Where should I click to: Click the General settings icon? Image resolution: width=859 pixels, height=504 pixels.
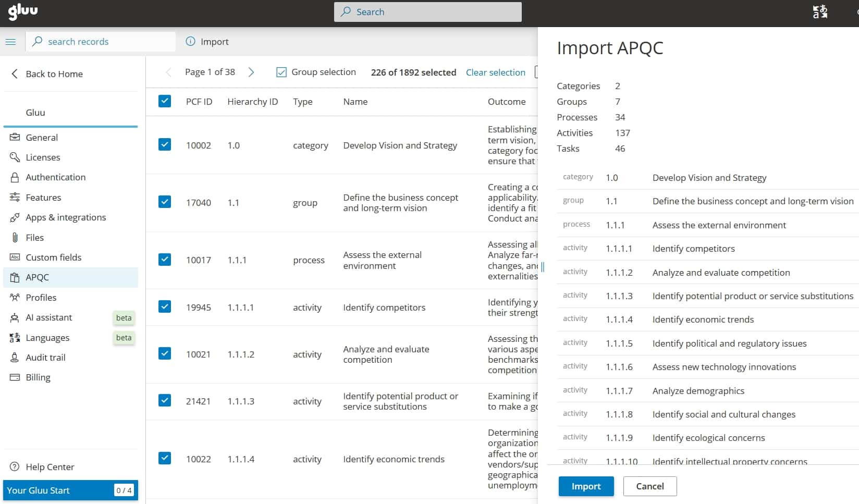tap(15, 138)
